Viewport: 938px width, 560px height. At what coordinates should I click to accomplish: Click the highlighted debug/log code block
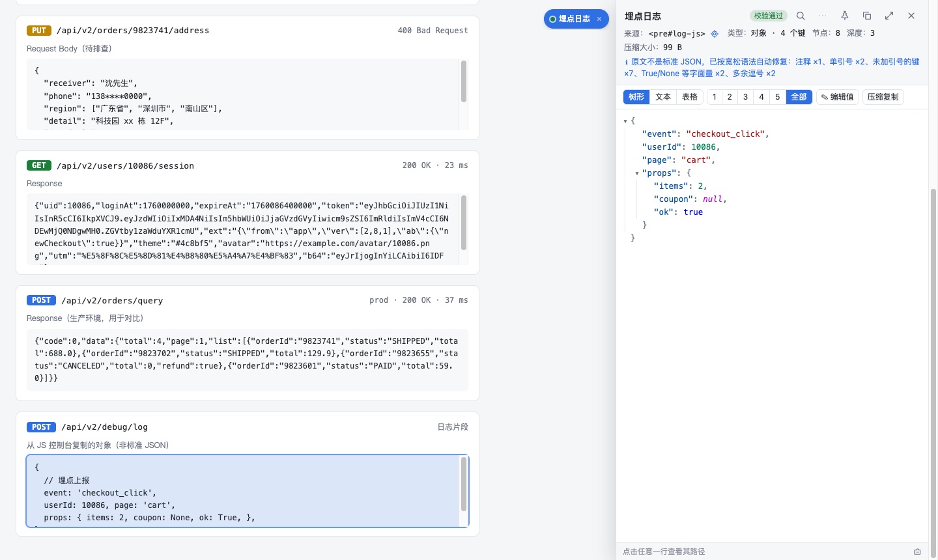coord(248,491)
